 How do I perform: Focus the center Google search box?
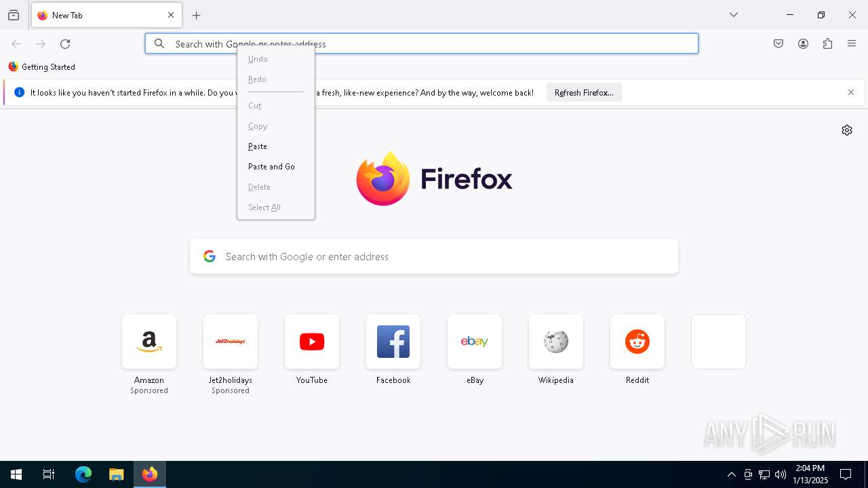click(434, 256)
